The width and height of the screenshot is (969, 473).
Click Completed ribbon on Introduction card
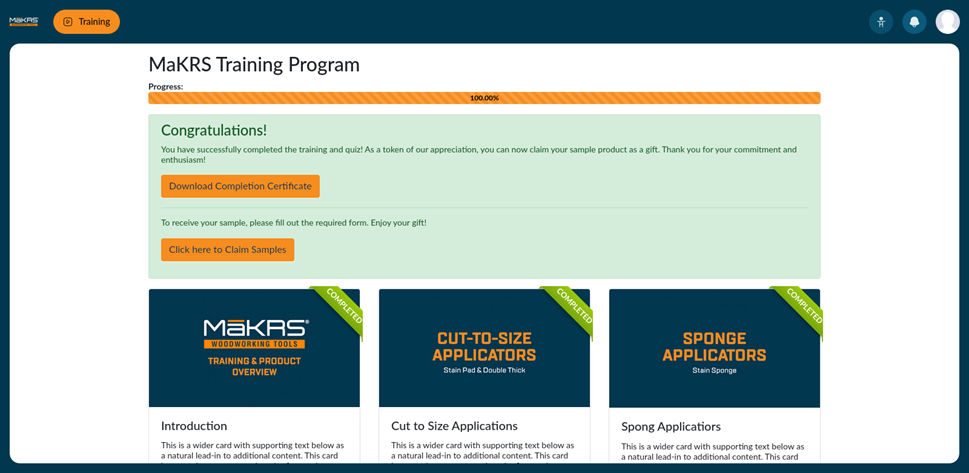coord(342,307)
